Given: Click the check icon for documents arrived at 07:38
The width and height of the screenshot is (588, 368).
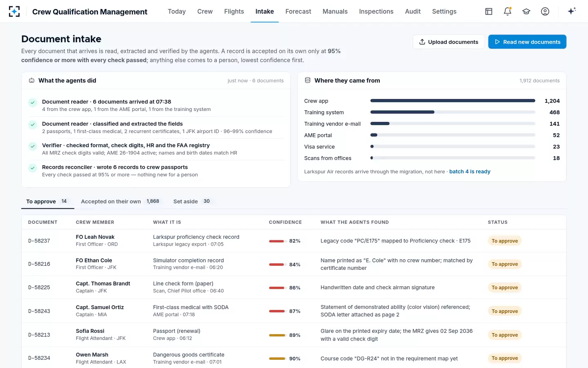Looking at the screenshot, I should coord(33,103).
